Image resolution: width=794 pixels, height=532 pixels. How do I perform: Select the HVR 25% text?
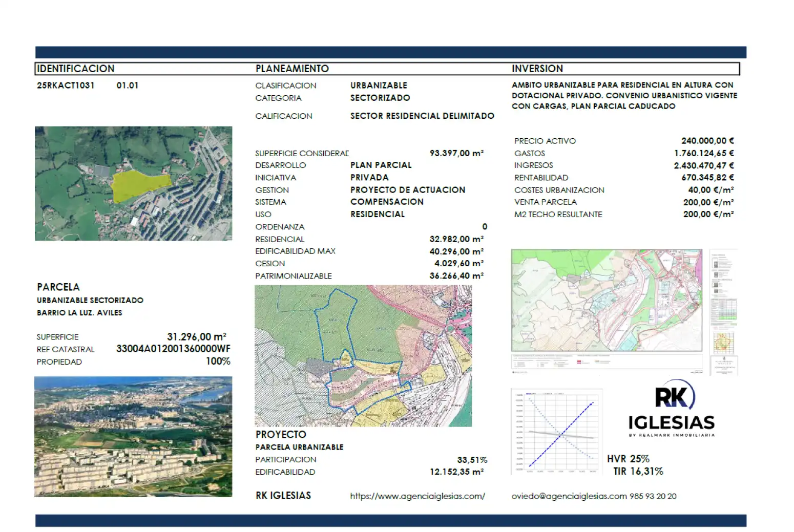[628, 459]
